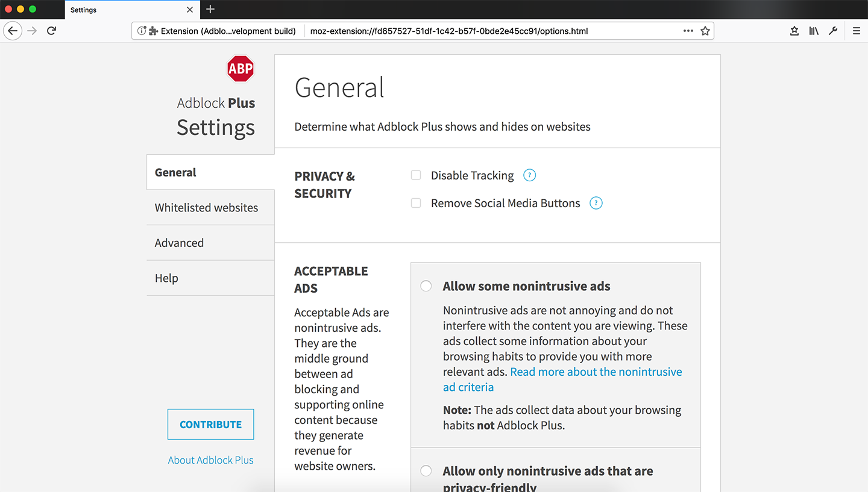The height and width of the screenshot is (492, 868).
Task: Click the Disable Tracking help icon
Action: [x=529, y=175]
